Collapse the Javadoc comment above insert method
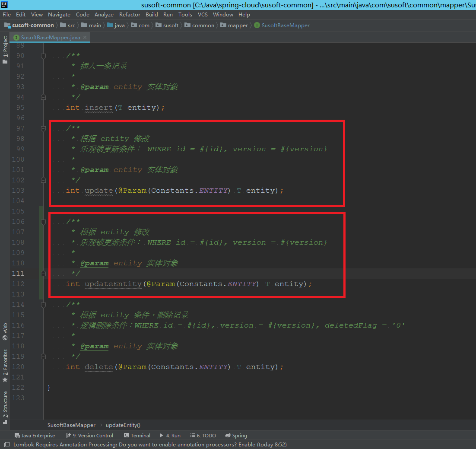The width and height of the screenshot is (476, 449). (x=43, y=56)
